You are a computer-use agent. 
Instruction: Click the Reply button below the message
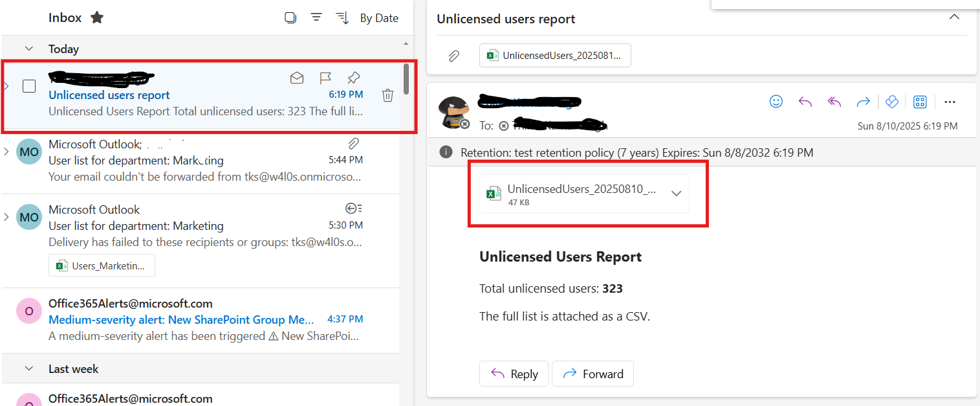(x=514, y=374)
